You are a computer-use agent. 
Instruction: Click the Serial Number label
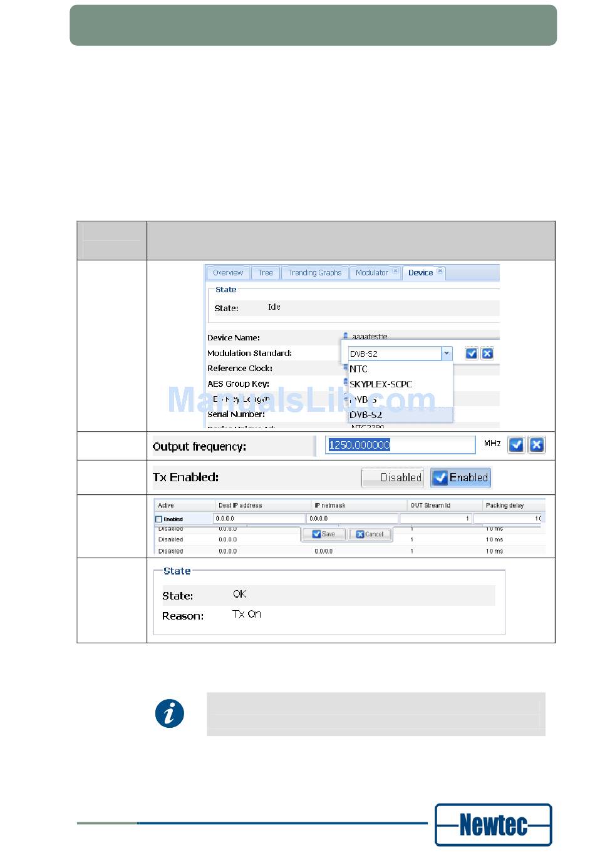[x=236, y=414]
